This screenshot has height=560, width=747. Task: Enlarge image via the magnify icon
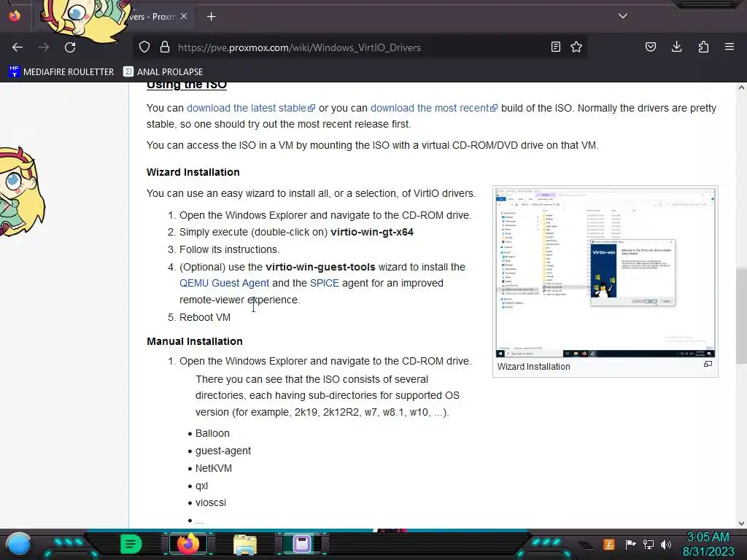coord(708,365)
